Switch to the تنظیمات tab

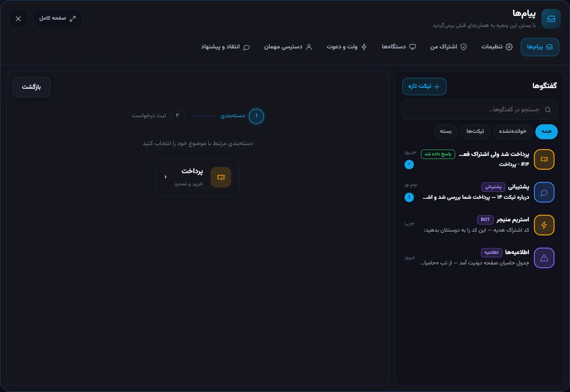coord(497,47)
